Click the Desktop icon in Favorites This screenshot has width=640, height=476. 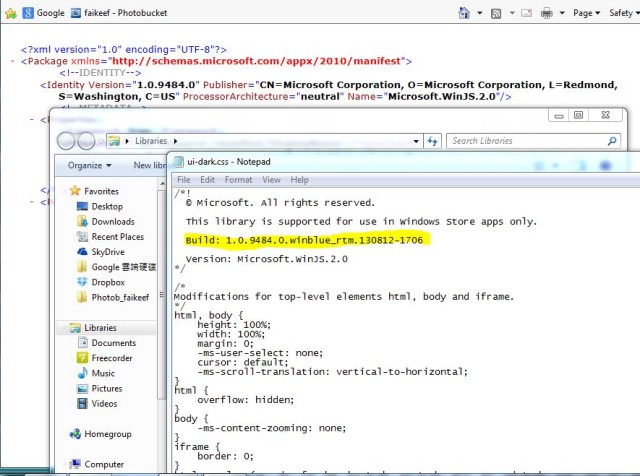pos(82,206)
